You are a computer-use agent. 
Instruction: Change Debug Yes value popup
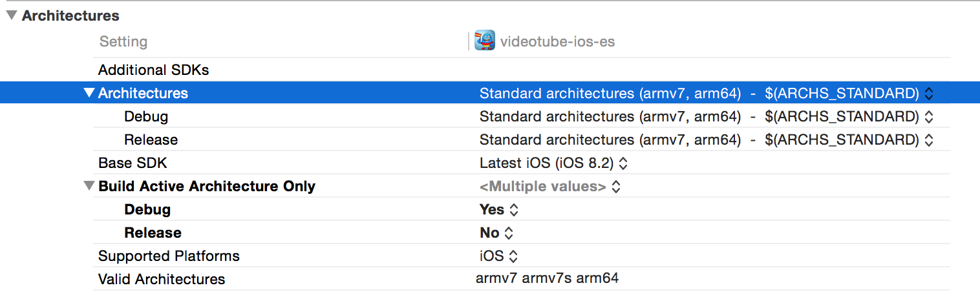click(x=514, y=210)
